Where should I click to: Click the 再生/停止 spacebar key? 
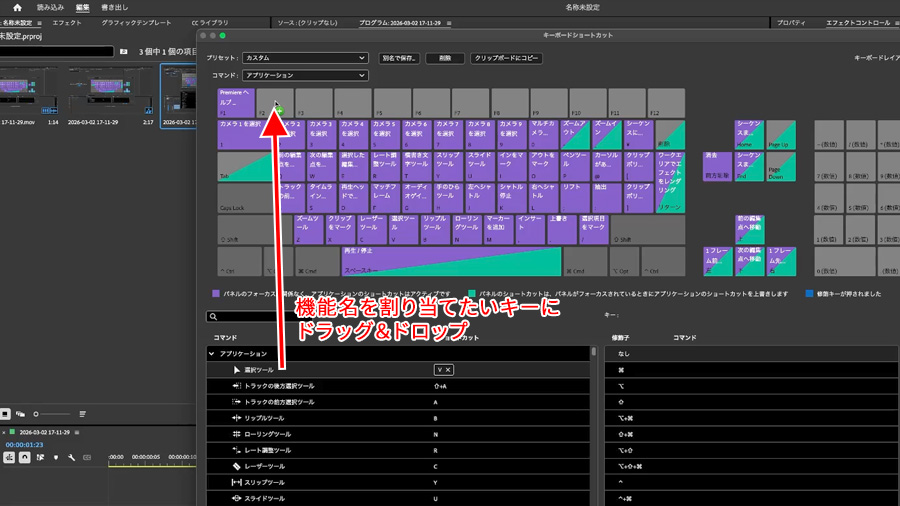[x=451, y=261]
